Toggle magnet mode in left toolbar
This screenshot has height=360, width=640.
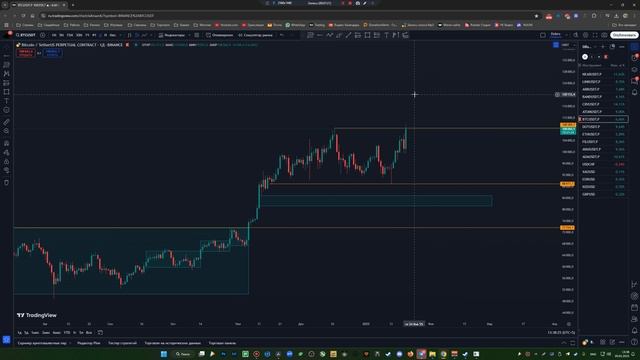6,143
